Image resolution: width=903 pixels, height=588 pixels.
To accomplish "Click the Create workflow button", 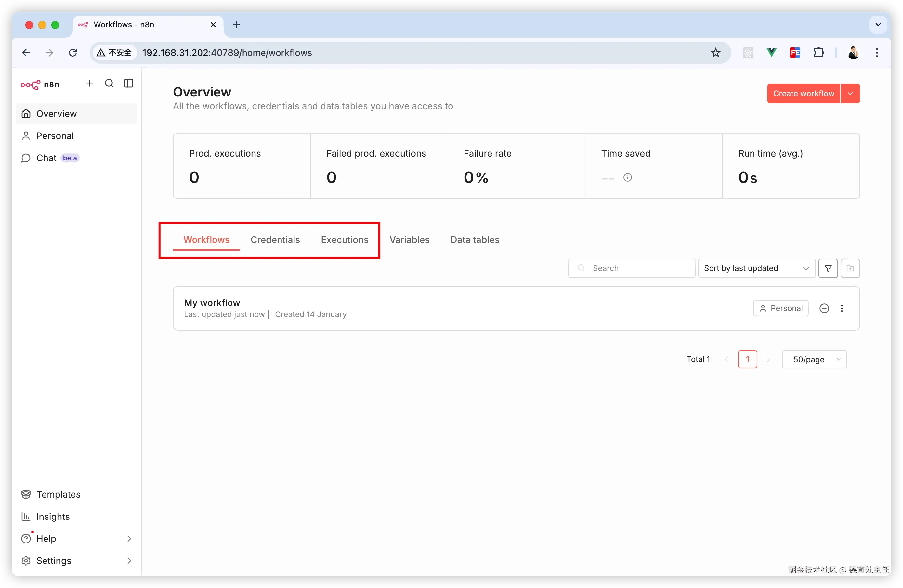I will [803, 94].
